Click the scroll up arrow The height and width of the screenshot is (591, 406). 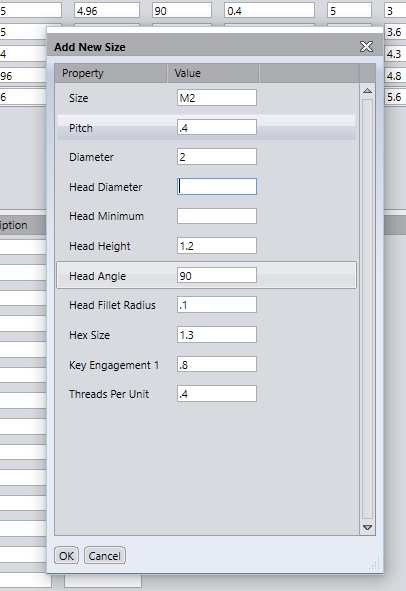(368, 91)
